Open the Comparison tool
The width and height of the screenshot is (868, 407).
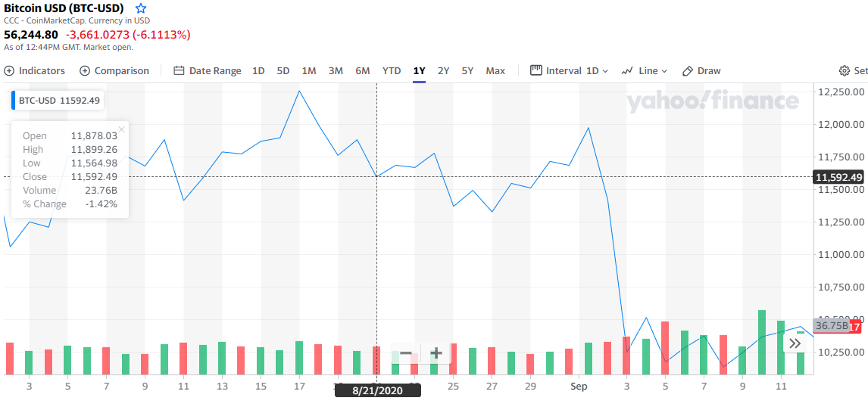point(114,70)
